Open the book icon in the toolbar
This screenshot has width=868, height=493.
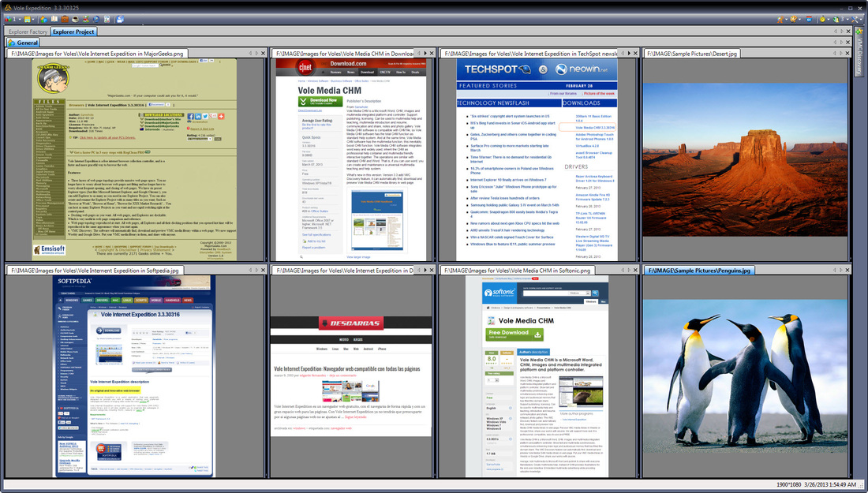[54, 20]
